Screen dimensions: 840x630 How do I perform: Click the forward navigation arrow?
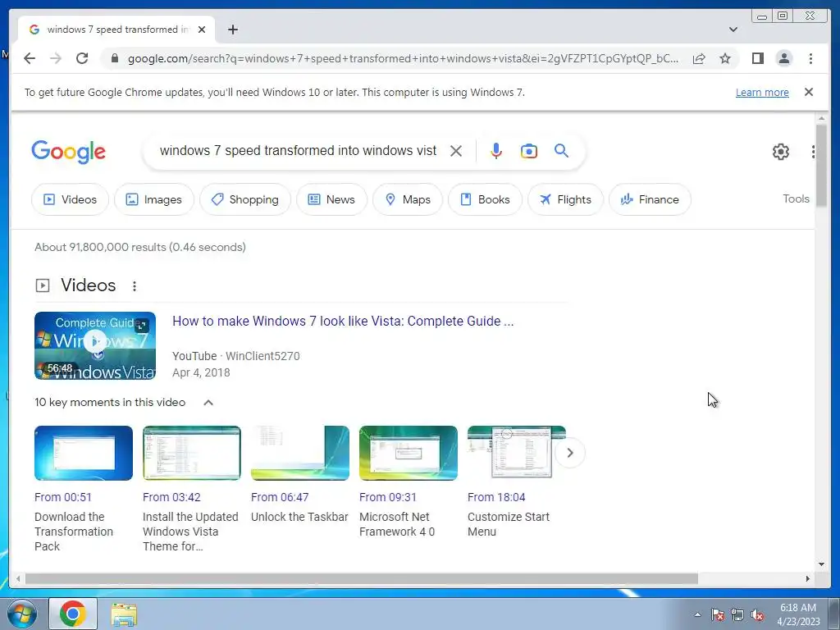tap(56, 58)
